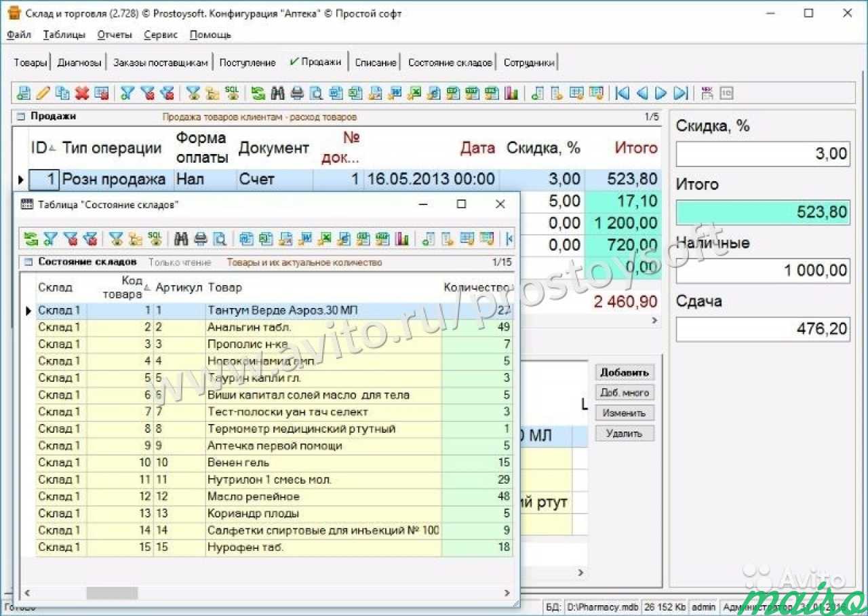This screenshot has height=616, width=868.
Task: Go to next record with navigation arrow
Action: [x=661, y=93]
